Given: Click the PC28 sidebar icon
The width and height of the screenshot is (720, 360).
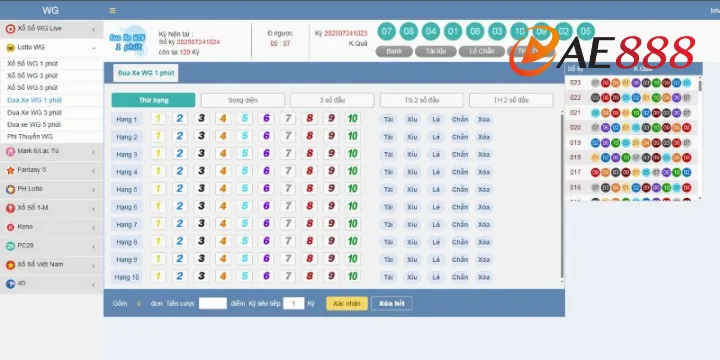Looking at the screenshot, I should click(x=10, y=246).
